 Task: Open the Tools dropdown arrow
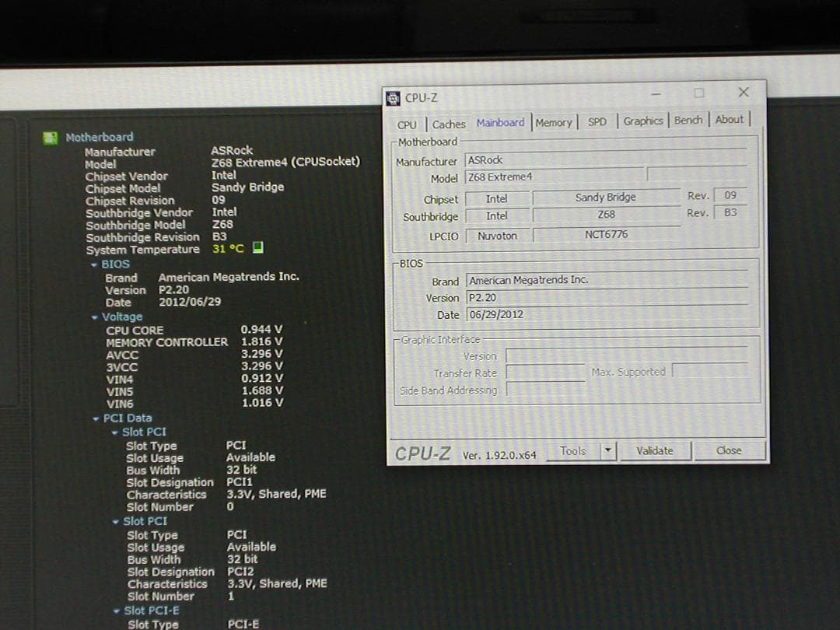pyautogui.click(x=609, y=451)
